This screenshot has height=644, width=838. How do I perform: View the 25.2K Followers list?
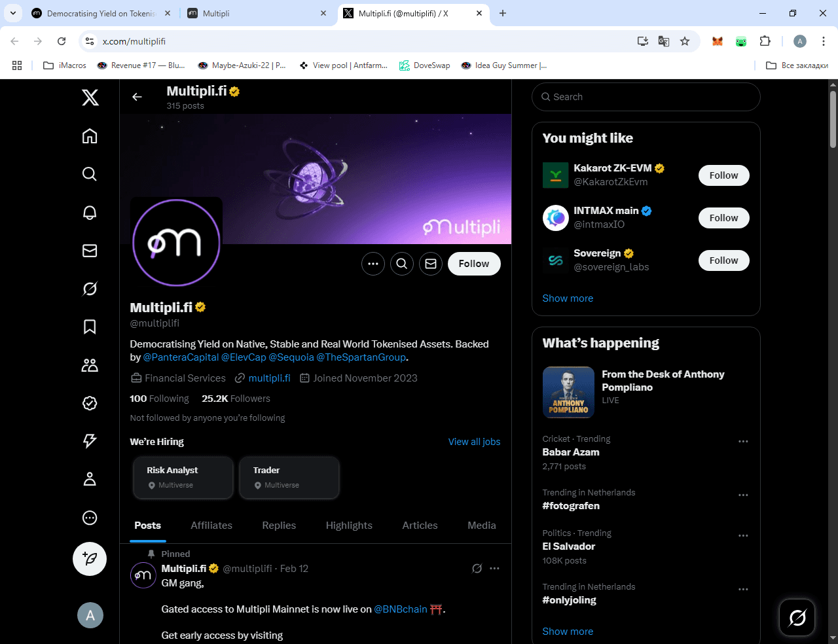coord(236,399)
